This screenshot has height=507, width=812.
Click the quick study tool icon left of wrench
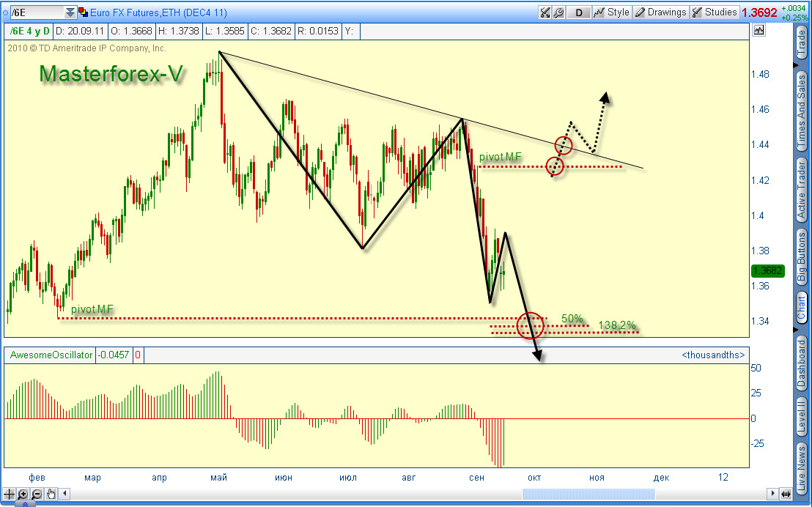point(545,12)
